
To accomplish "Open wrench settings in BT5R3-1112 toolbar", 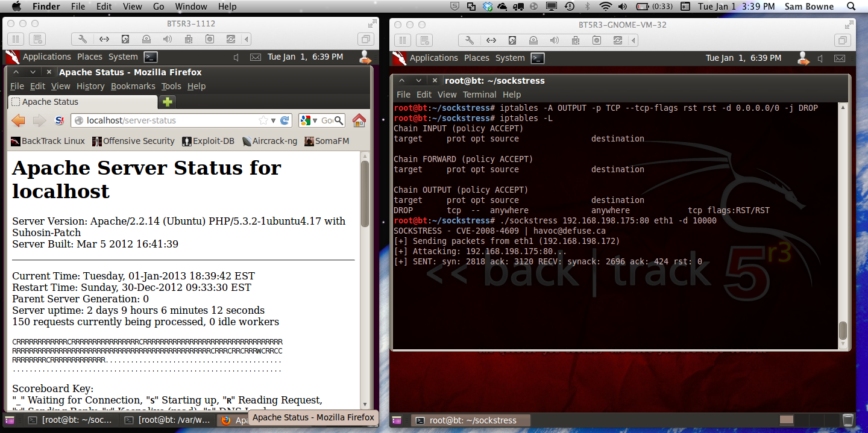I will (x=83, y=39).
